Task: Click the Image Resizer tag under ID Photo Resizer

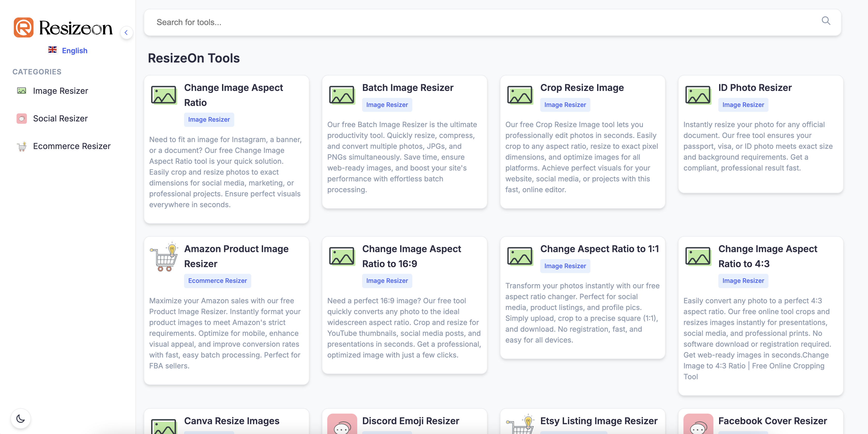Action: [x=743, y=105]
